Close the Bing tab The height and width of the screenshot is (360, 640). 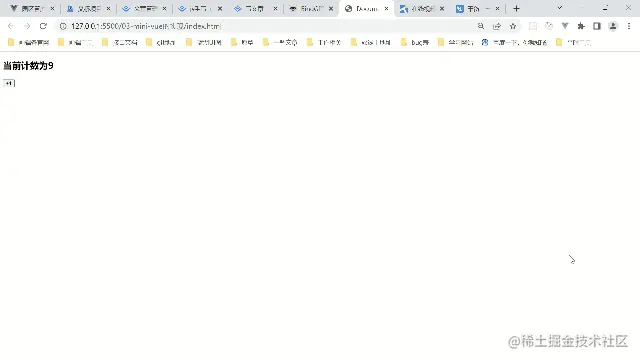pyautogui.click(x=331, y=9)
